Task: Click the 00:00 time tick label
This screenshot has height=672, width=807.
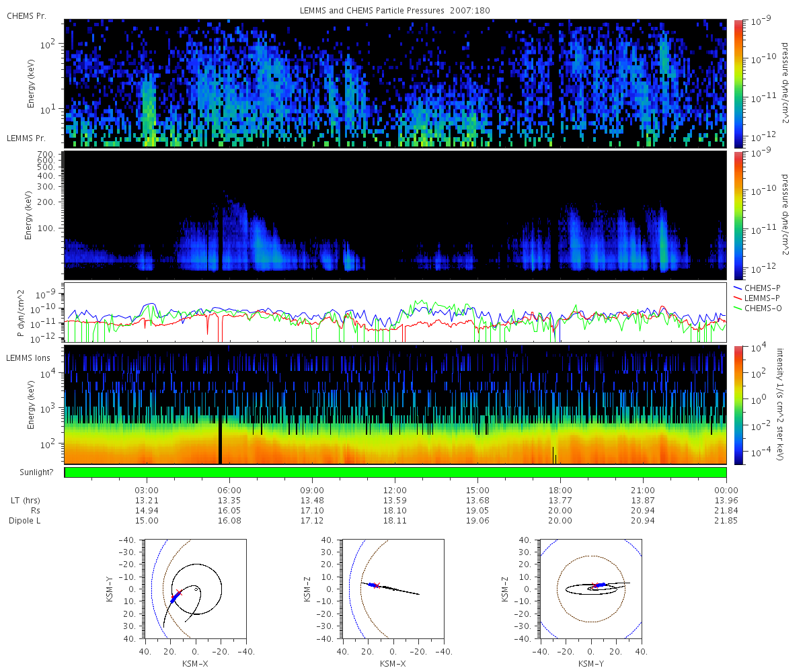Action: 726,490
